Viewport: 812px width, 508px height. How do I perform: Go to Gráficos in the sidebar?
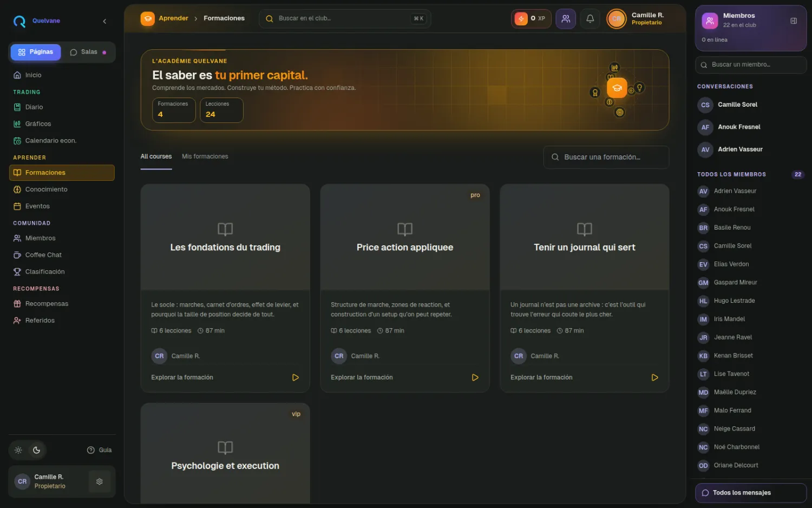[x=62, y=124]
